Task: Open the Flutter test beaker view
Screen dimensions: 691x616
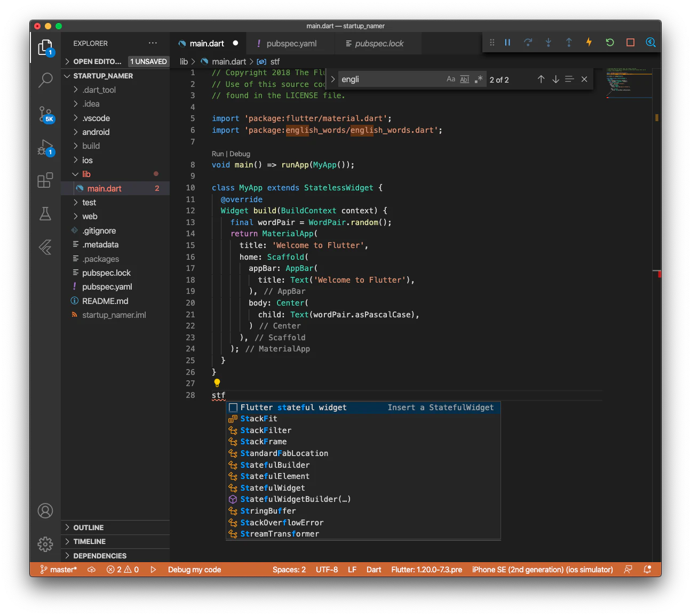Action: tap(45, 214)
